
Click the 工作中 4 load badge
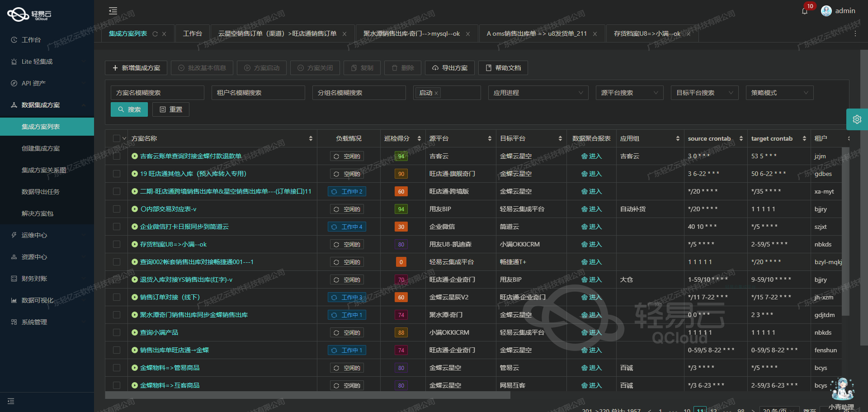pos(347,227)
